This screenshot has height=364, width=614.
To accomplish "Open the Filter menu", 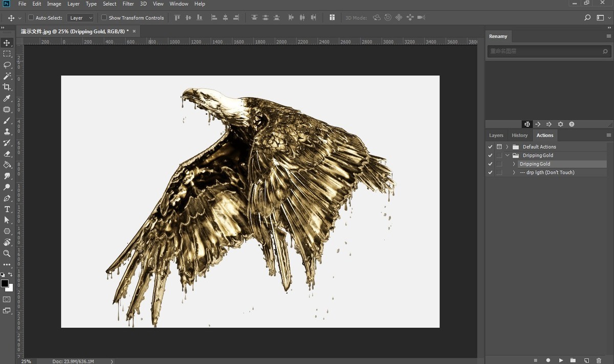I will pyautogui.click(x=128, y=4).
